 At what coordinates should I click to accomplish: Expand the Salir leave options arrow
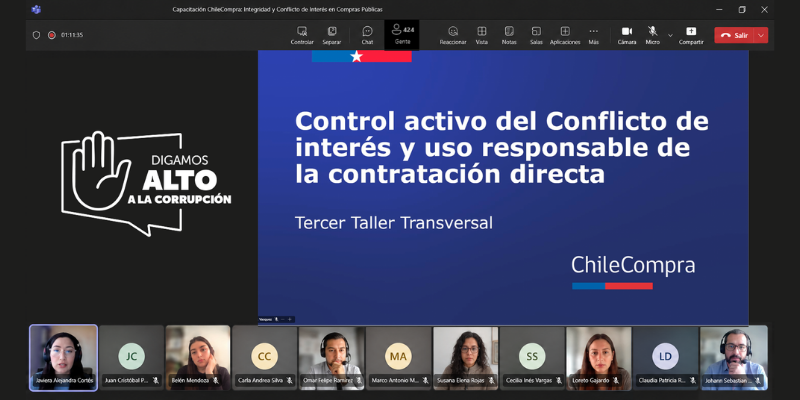pyautogui.click(x=761, y=35)
